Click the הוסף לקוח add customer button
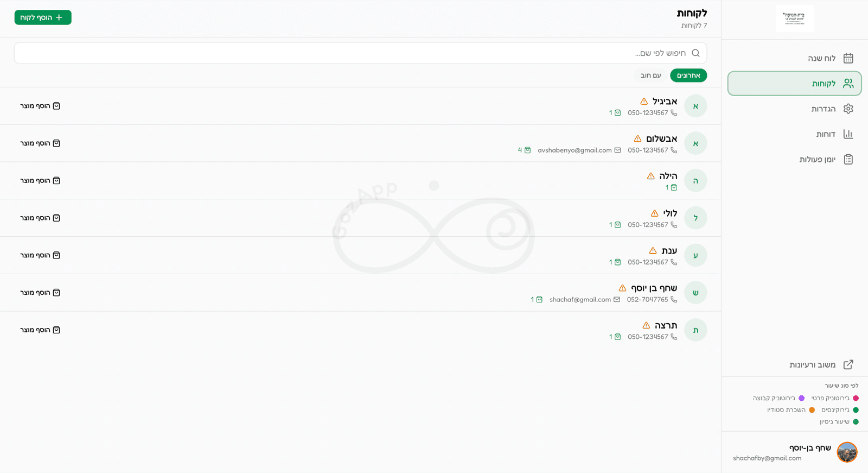The height and width of the screenshot is (473, 868). pyautogui.click(x=43, y=17)
